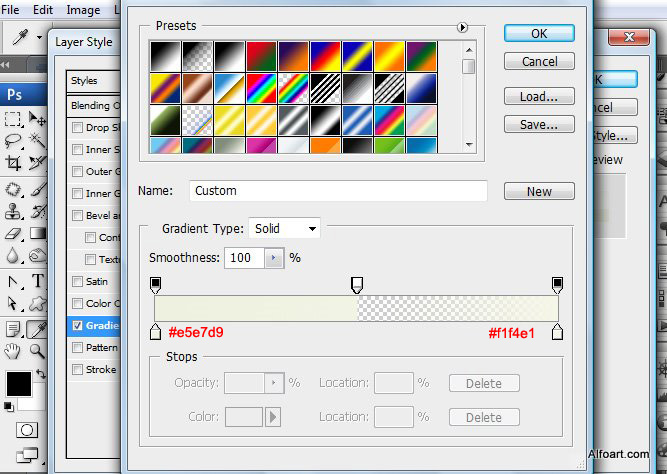Toggle the Stroke effect checkbox
The height and width of the screenshot is (474, 667).
(x=77, y=369)
